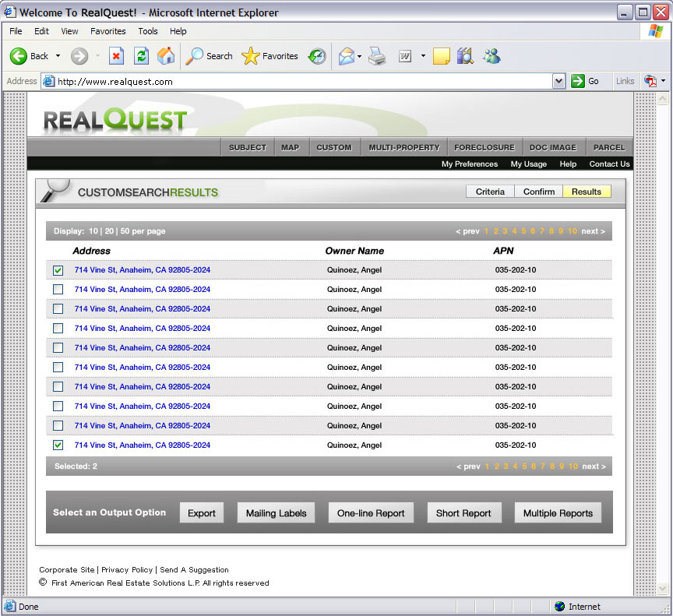
Task: Check the second result row checkbox
Action: [x=58, y=290]
